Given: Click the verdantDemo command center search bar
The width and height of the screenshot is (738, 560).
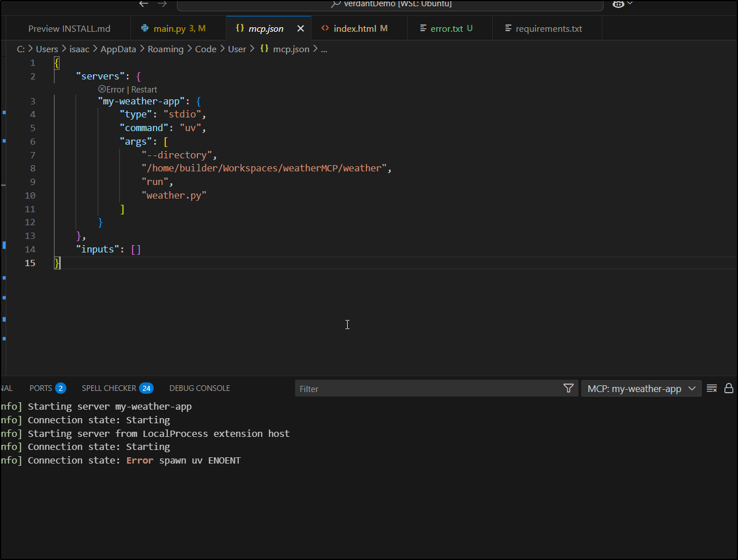Looking at the screenshot, I should tap(390, 5).
